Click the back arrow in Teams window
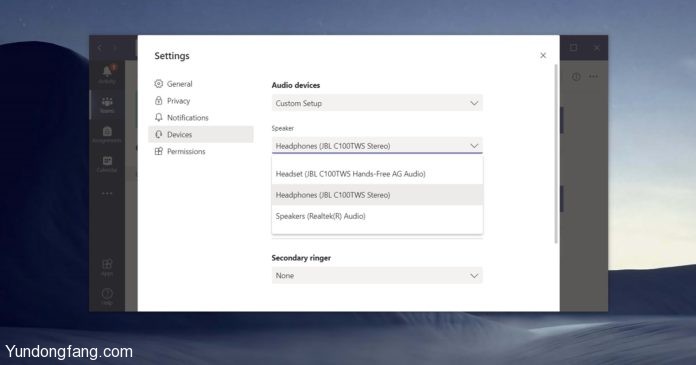 (99, 47)
